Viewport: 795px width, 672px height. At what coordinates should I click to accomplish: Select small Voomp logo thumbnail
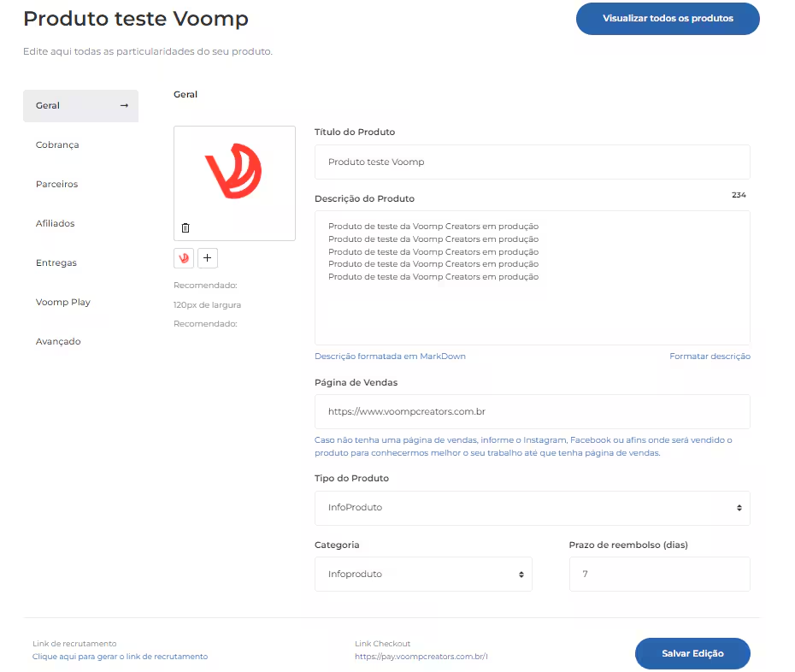pyautogui.click(x=184, y=258)
